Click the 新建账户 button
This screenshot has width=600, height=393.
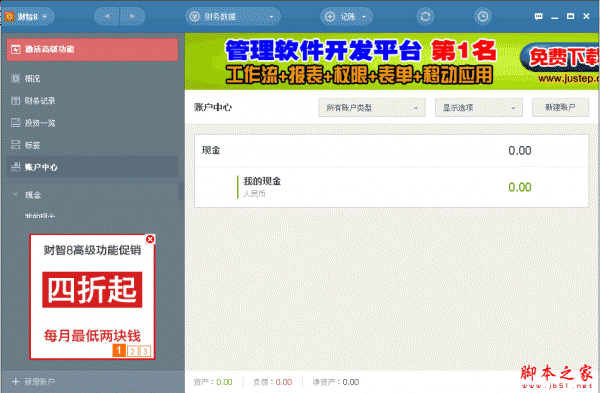[560, 108]
